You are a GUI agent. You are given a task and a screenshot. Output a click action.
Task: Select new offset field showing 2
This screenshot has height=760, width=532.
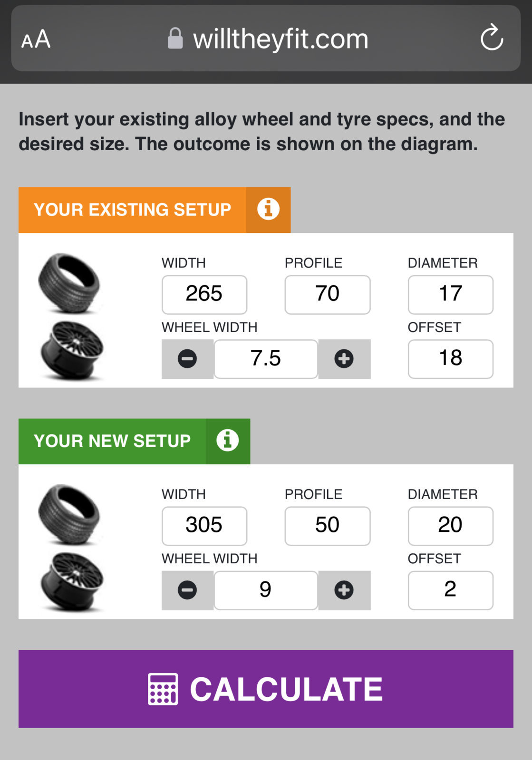[450, 590]
